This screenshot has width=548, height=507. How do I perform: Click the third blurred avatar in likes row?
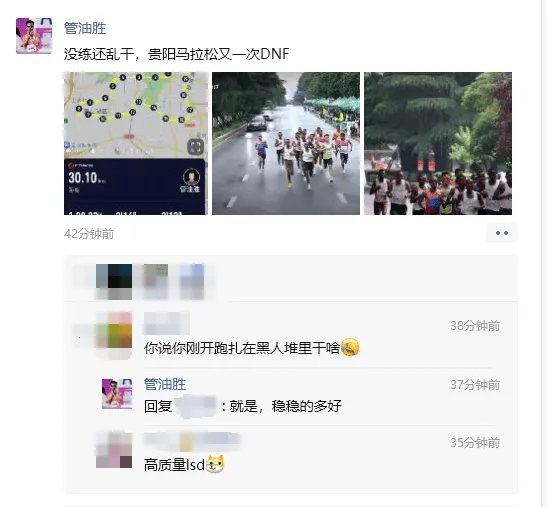[192, 282]
